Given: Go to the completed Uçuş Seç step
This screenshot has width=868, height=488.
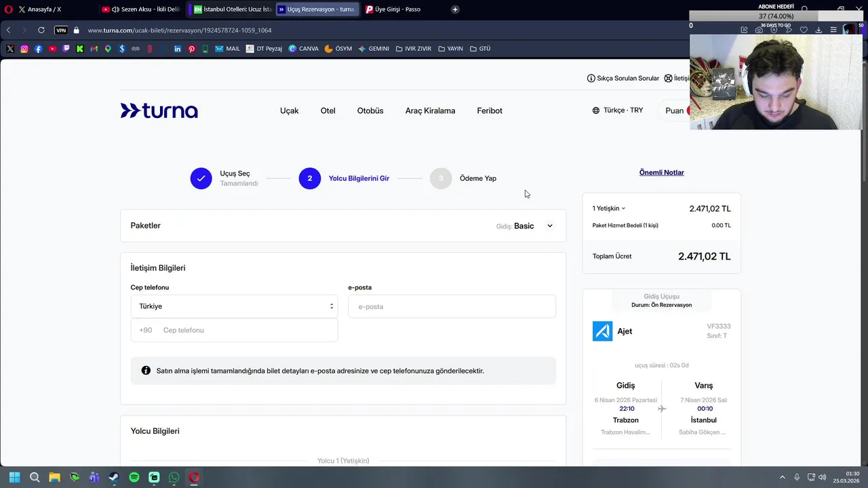Looking at the screenshot, I should pyautogui.click(x=224, y=178).
